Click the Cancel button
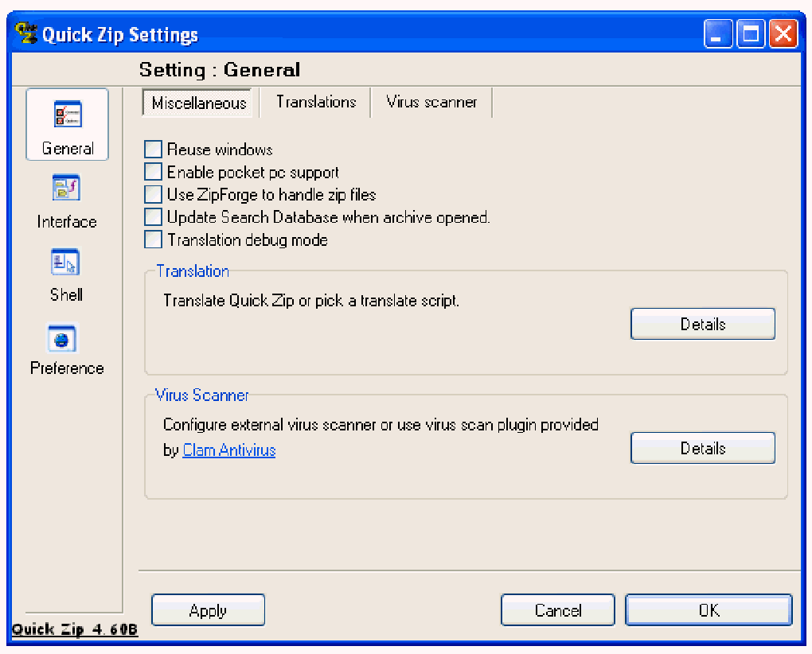Image resolution: width=812 pixels, height=654 pixels. pos(558,610)
